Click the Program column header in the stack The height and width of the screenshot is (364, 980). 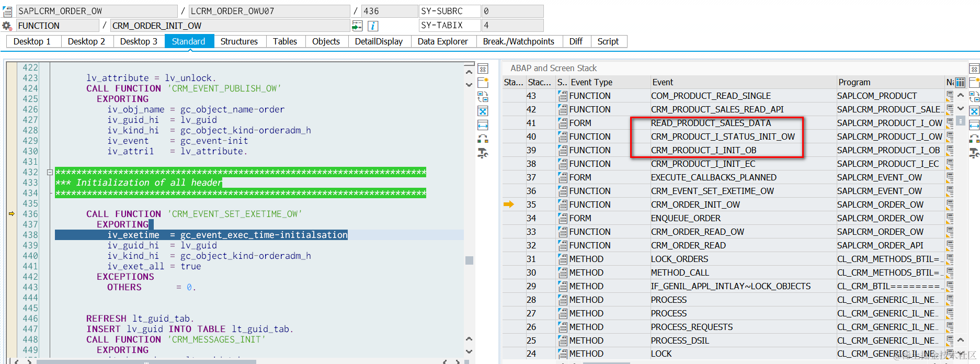point(891,82)
